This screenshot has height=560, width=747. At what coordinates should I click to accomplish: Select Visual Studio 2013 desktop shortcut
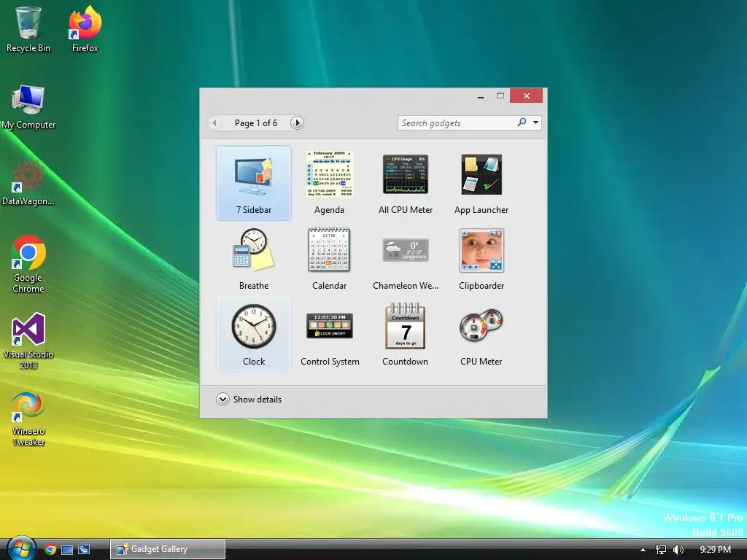[x=28, y=341]
